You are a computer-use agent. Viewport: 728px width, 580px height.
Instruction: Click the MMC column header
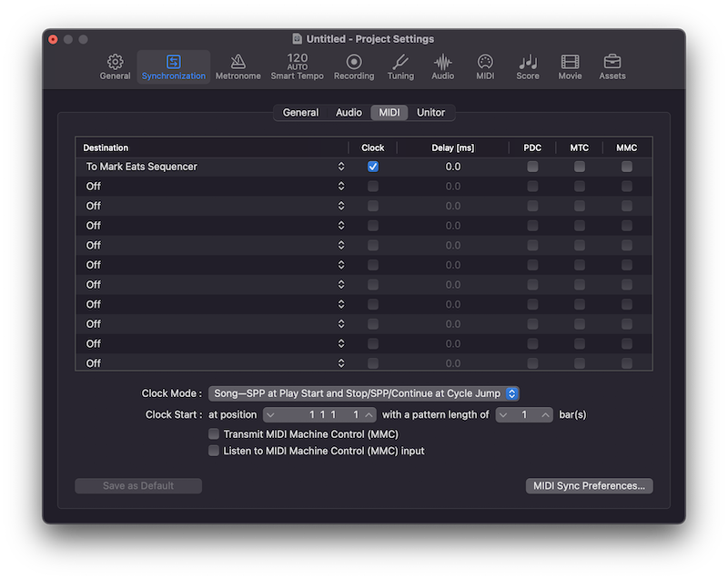(627, 148)
